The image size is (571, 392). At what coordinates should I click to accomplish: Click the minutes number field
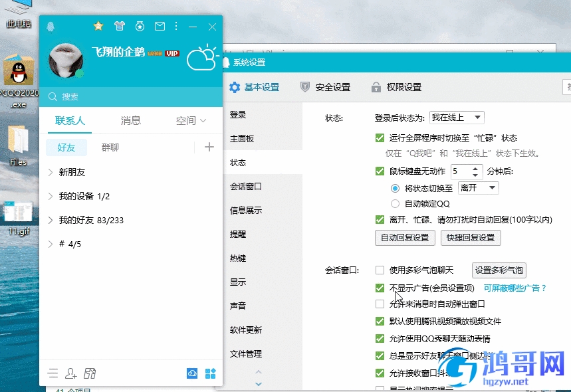[x=461, y=171]
